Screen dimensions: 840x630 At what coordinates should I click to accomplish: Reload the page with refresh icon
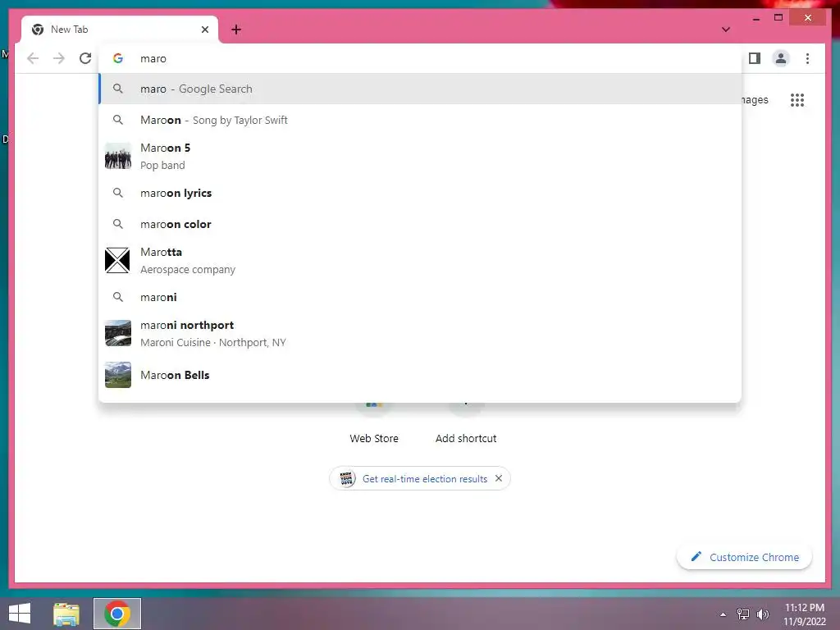[85, 58]
